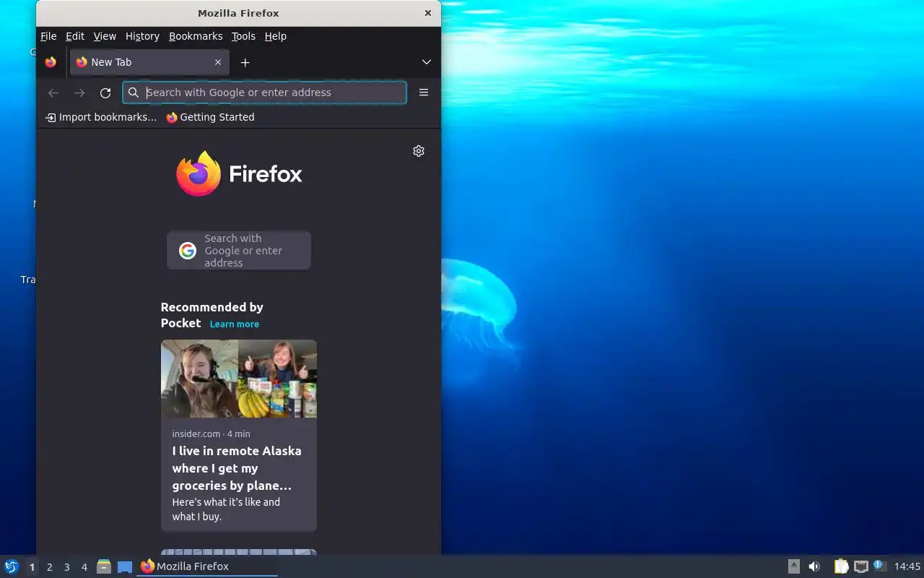
Task: Open the network connection tray icon
Action: 860,566
